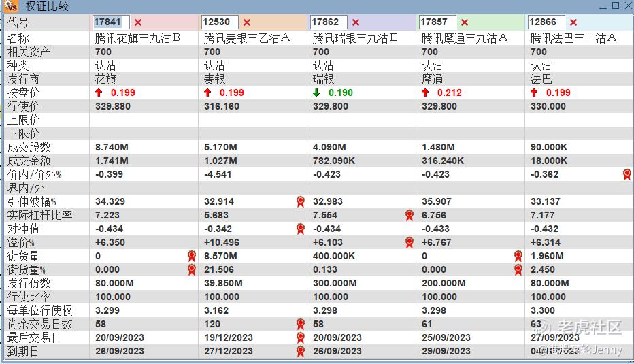Click the award ribbon beside -0.342 对冲值

(301, 229)
